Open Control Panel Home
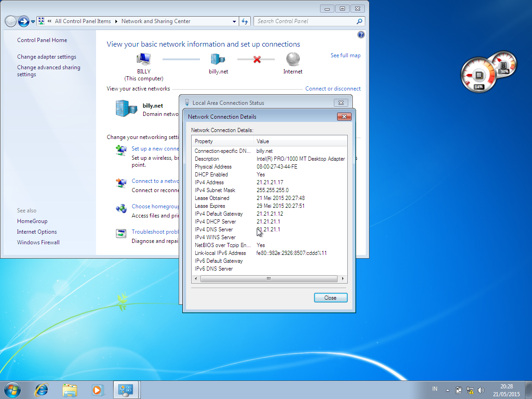Screen dimensions: 532x399 pos(42,40)
